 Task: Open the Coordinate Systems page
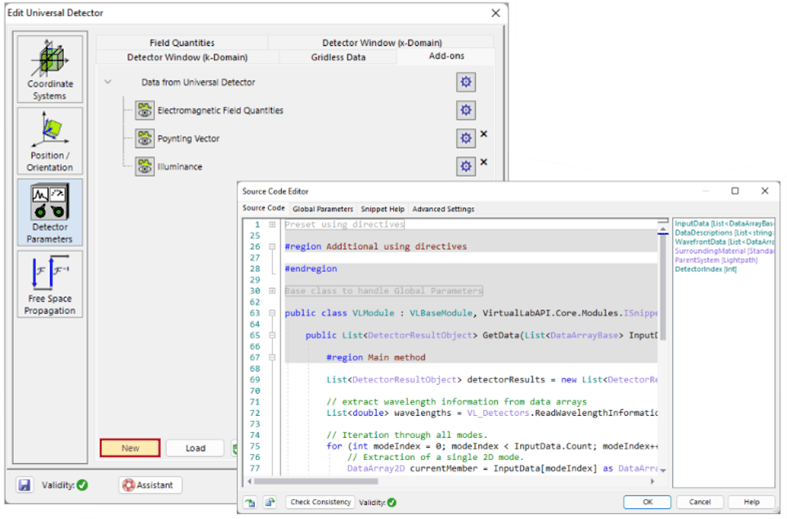[50, 69]
